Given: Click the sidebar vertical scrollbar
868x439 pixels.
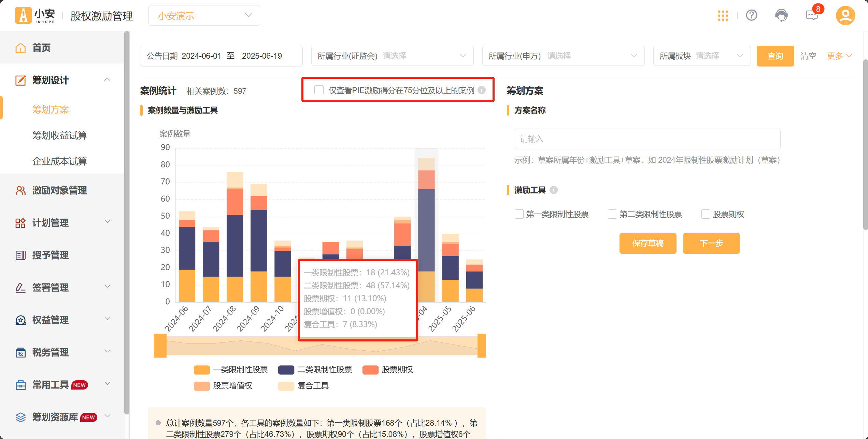Looking at the screenshot, I should coord(127,223).
